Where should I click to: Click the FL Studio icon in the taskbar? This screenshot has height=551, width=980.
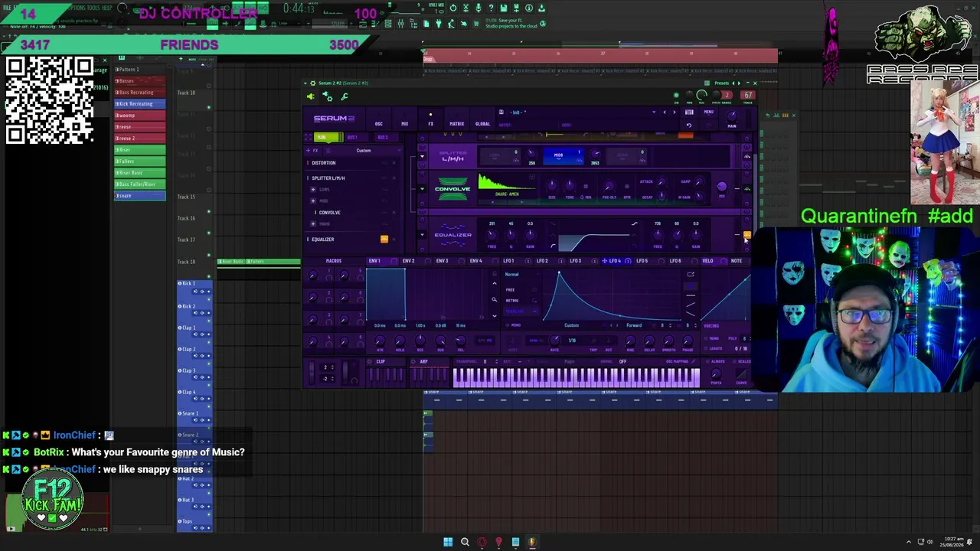tap(532, 543)
